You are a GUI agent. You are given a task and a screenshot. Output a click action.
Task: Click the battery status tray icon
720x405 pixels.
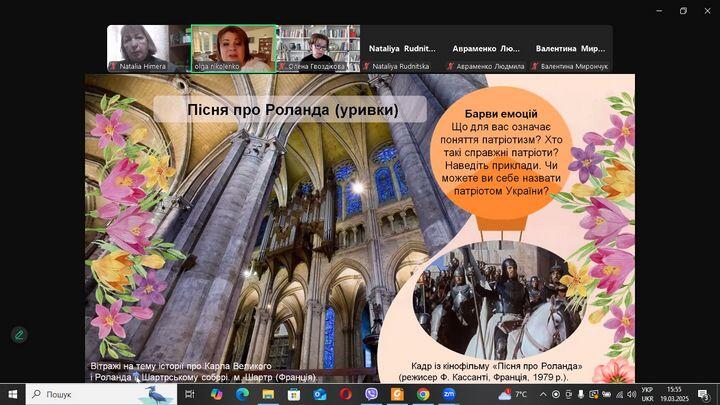point(607,394)
